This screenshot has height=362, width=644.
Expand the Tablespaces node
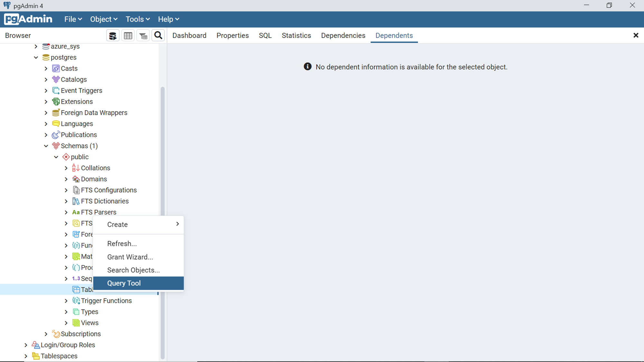point(26,356)
